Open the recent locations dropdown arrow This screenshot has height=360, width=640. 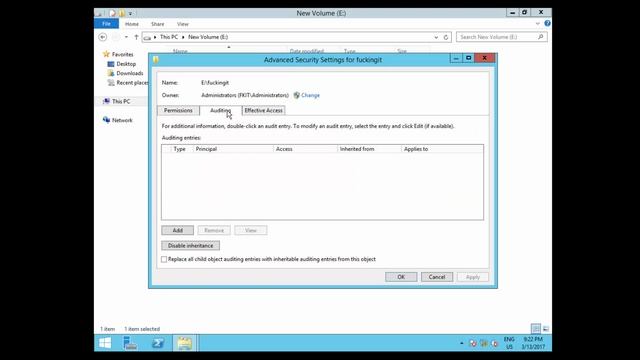(x=127, y=37)
